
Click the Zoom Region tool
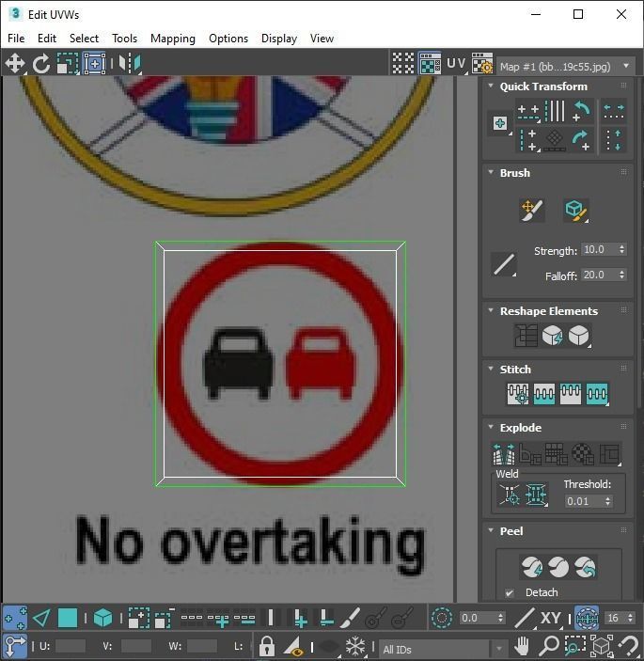pyautogui.click(x=575, y=646)
